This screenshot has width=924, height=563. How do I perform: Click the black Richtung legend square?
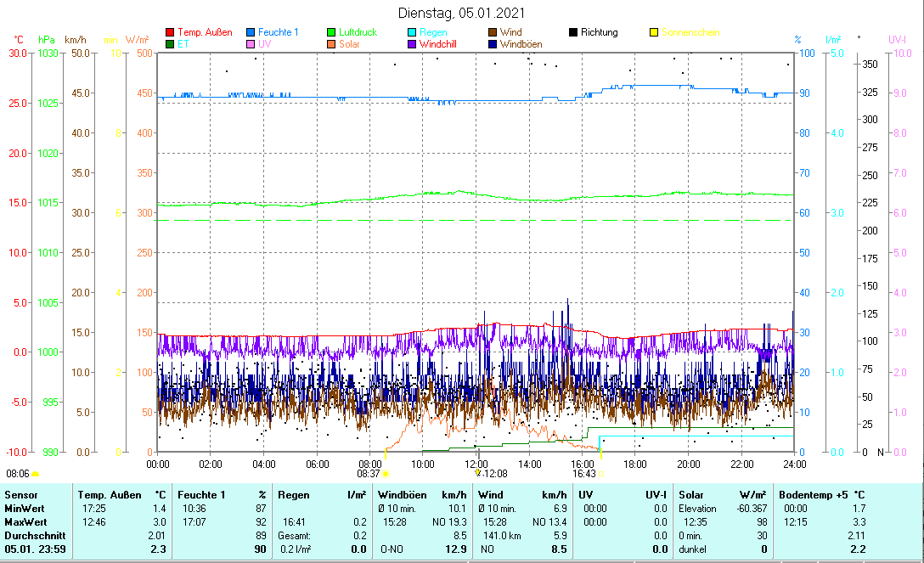click(x=574, y=32)
